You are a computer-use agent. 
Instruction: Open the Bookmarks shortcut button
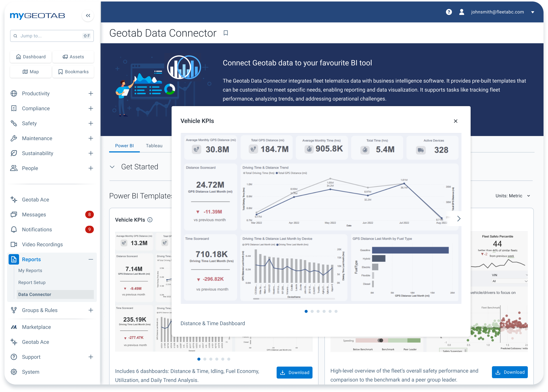(73, 72)
